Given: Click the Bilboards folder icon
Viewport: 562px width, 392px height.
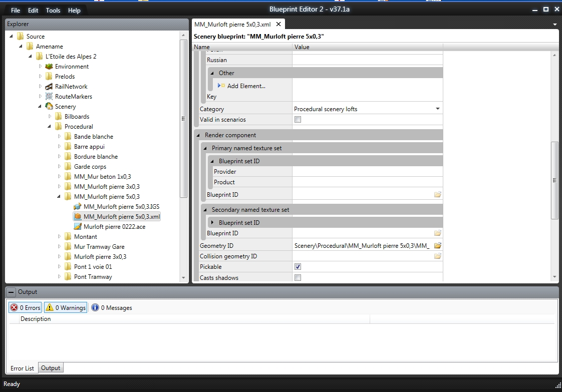Looking at the screenshot, I should [59, 117].
